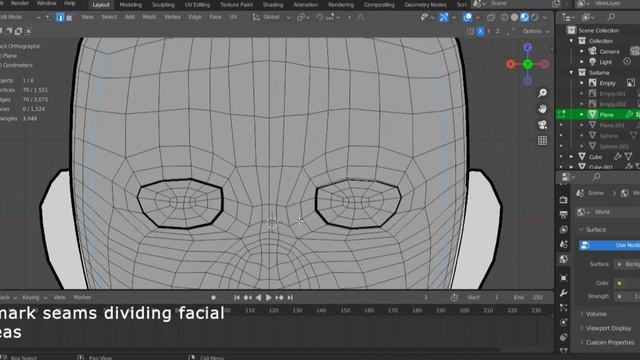Play the animation forward
The image size is (640, 360).
click(269, 298)
